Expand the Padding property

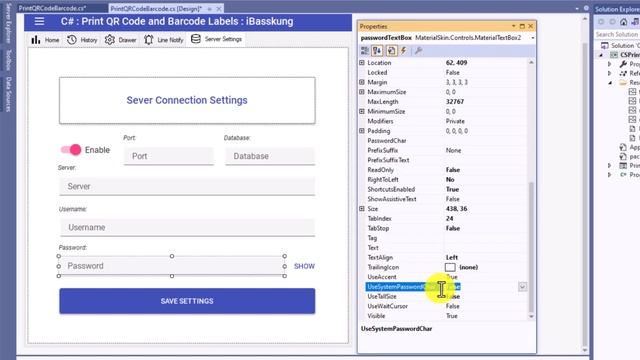(362, 131)
